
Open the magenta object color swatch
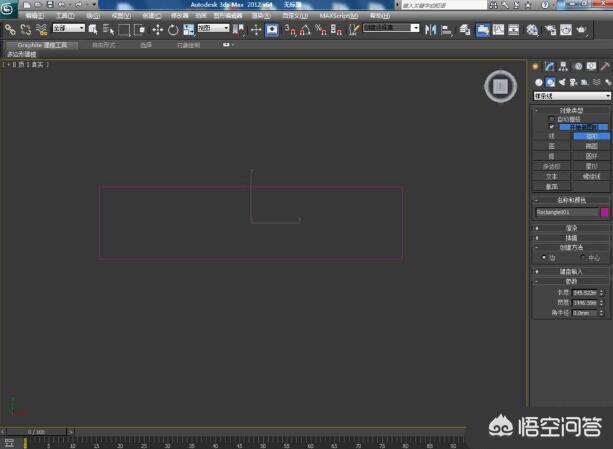point(604,212)
